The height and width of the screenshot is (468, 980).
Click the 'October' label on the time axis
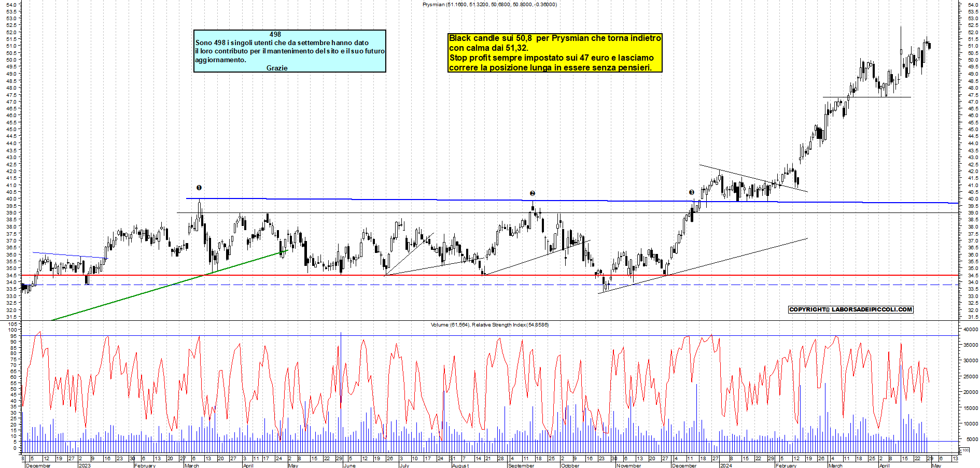point(570,465)
